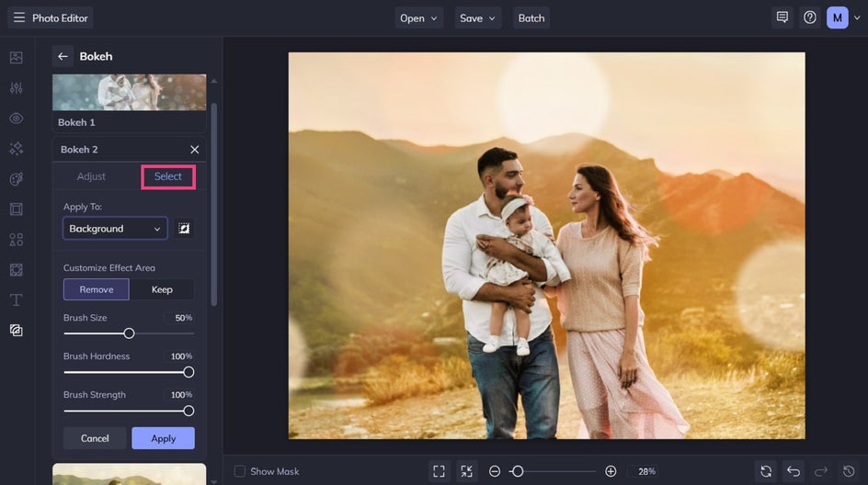Click the Batch button
The height and width of the screenshot is (485, 868).
pos(531,17)
